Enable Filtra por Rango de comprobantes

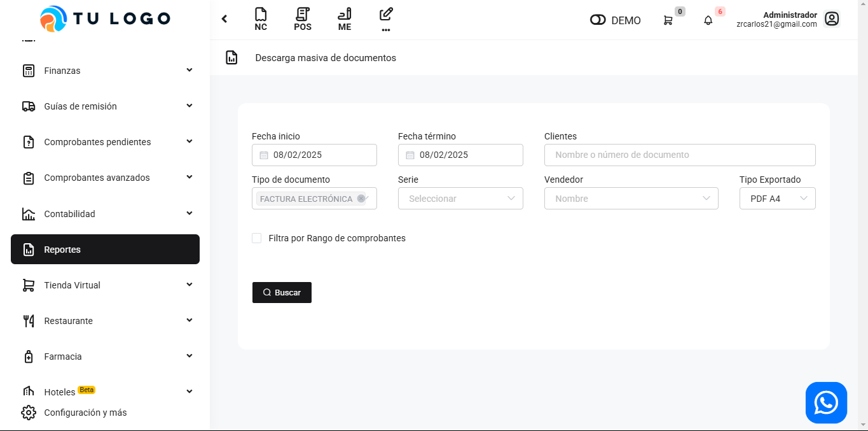click(257, 238)
